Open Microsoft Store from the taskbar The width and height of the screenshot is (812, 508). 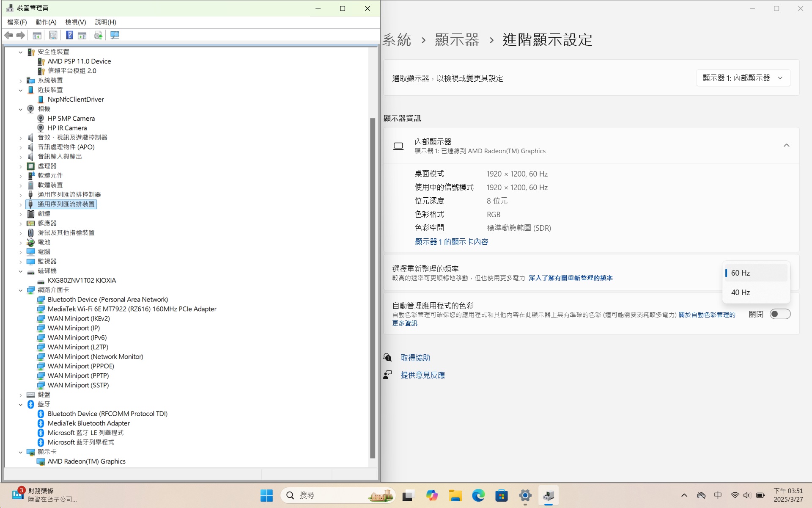coord(502,495)
